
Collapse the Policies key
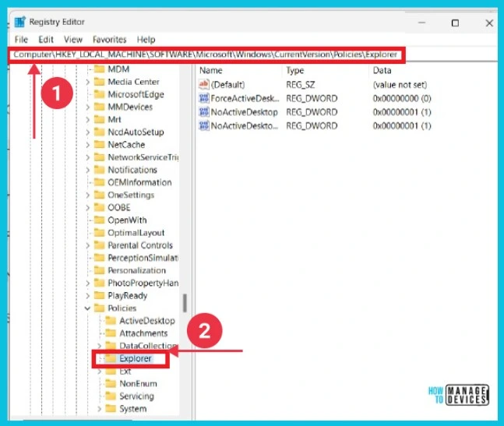point(87,308)
